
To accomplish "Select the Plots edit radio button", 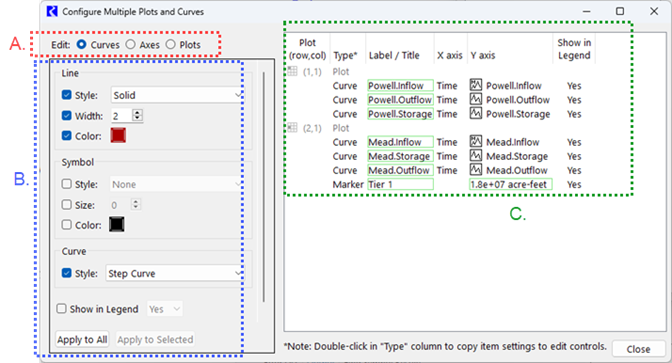I will 171,45.
